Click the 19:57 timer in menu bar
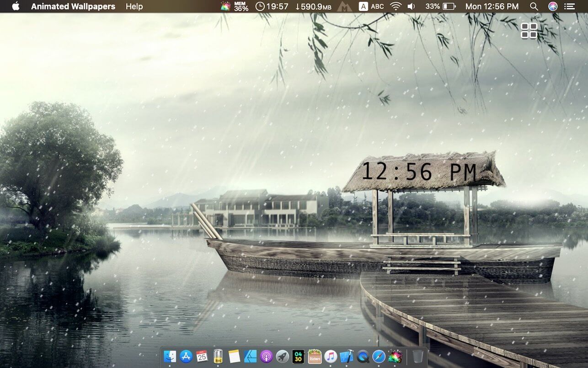 coord(272,6)
